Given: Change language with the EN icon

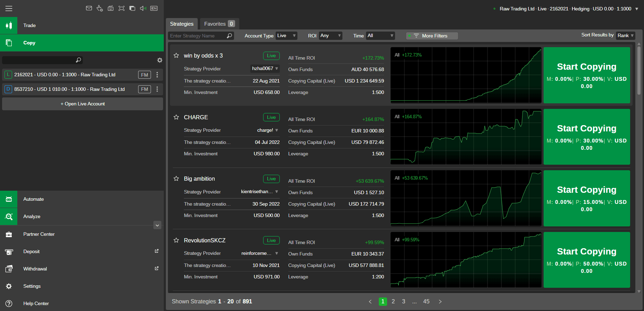Looking at the screenshot, I should (154, 8).
